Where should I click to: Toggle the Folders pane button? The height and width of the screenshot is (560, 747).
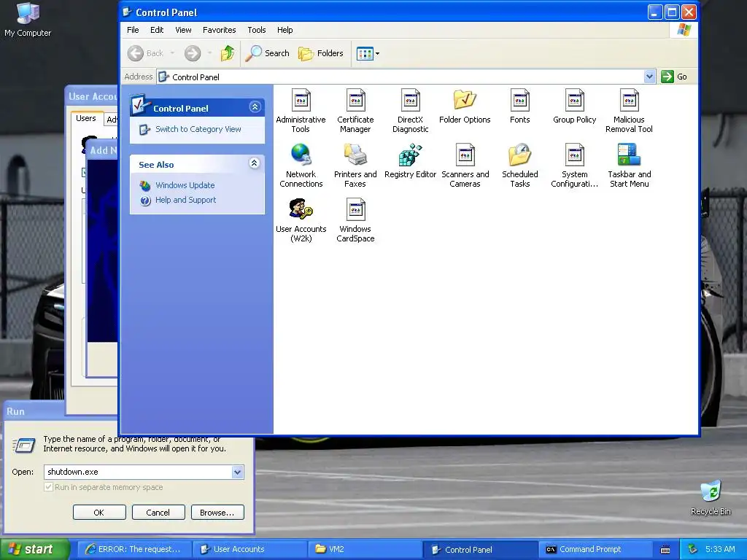321,53
